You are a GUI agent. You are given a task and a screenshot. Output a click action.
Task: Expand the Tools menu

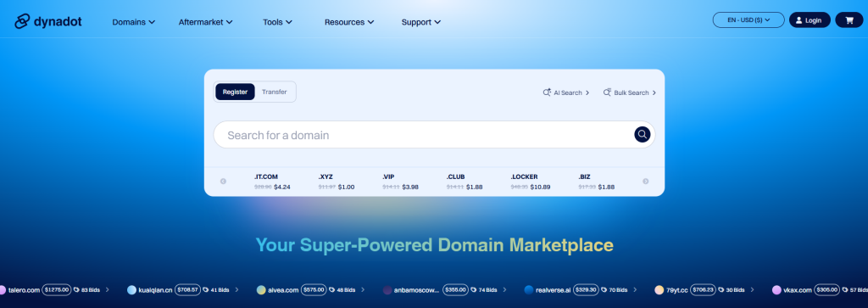coord(277,22)
